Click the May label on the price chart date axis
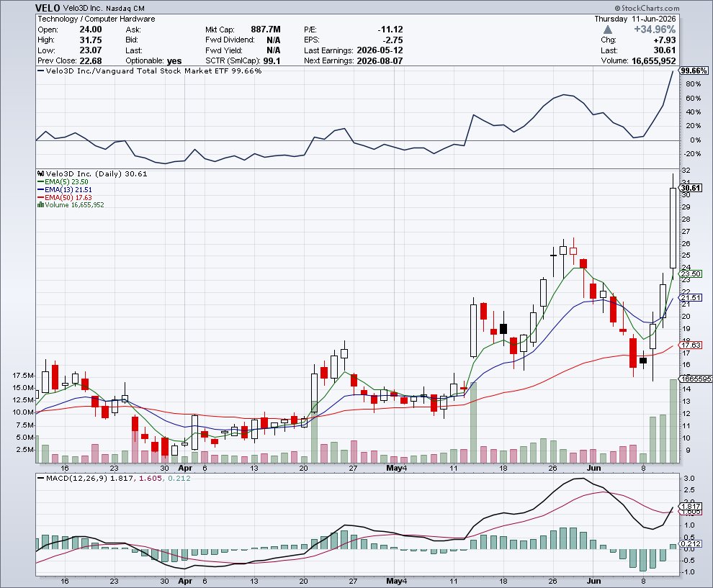Viewport: 713px width, 588px height. coord(394,468)
